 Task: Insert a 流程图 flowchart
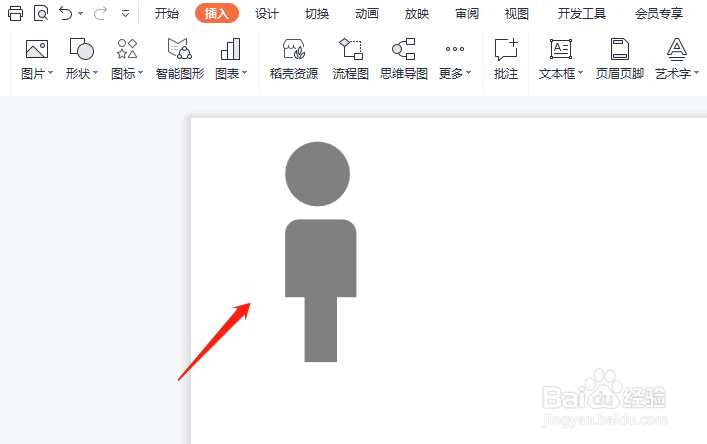[x=351, y=59]
